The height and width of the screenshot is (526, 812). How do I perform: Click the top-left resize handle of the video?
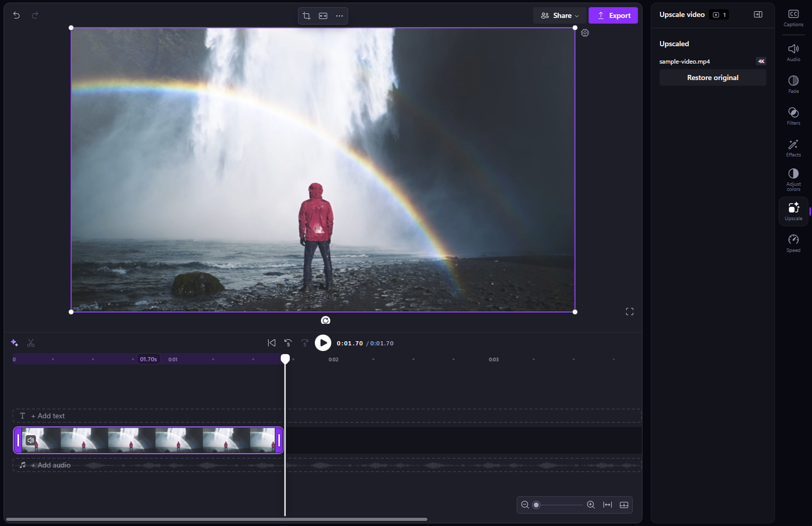tap(71, 28)
